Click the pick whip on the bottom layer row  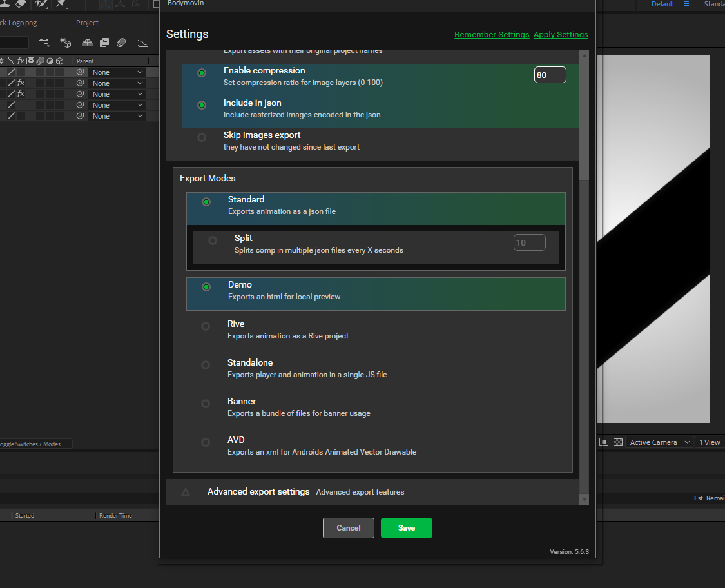(x=80, y=115)
